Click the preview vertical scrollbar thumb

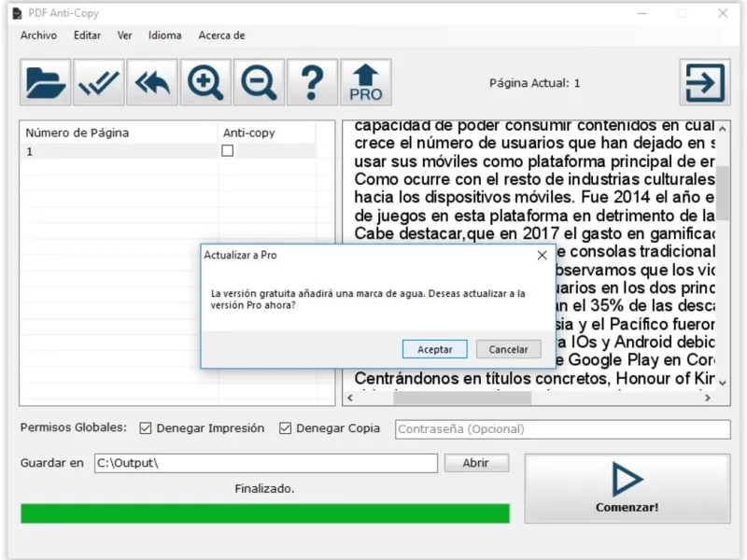point(723,193)
